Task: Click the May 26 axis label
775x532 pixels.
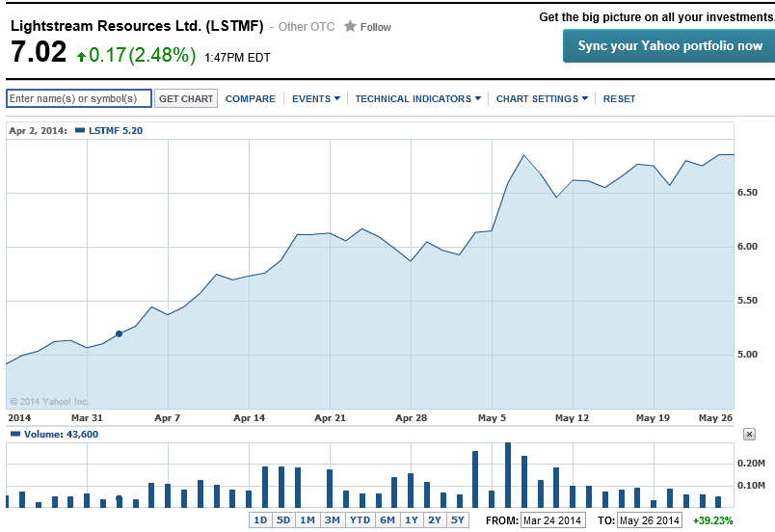Action: [x=715, y=418]
